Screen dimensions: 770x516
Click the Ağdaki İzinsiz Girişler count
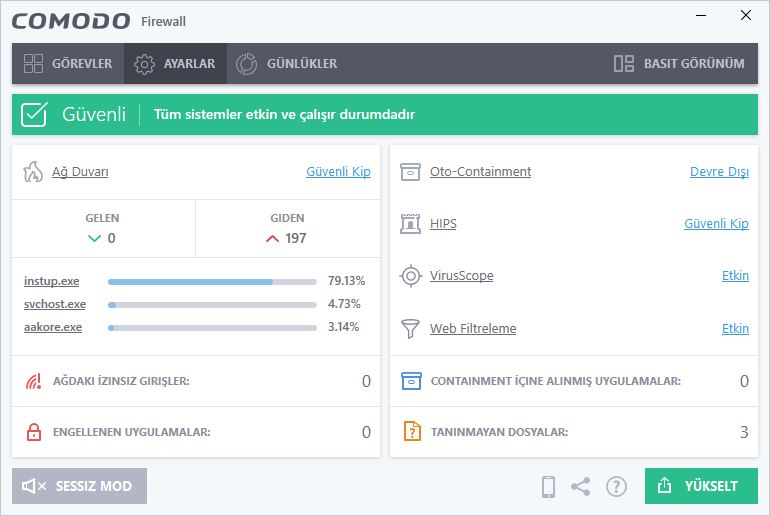366,381
